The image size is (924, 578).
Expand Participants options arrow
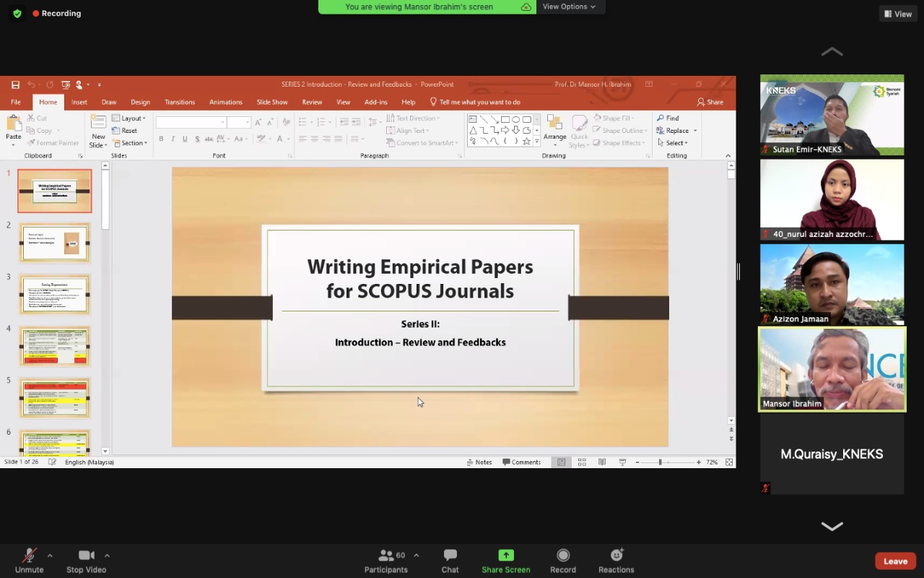[416, 556]
